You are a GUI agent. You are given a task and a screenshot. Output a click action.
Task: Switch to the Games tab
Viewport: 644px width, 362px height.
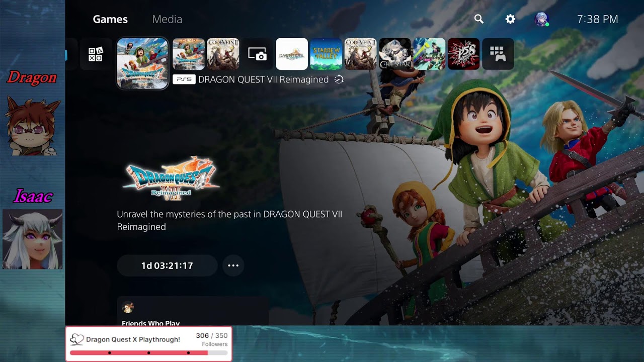coord(110,19)
